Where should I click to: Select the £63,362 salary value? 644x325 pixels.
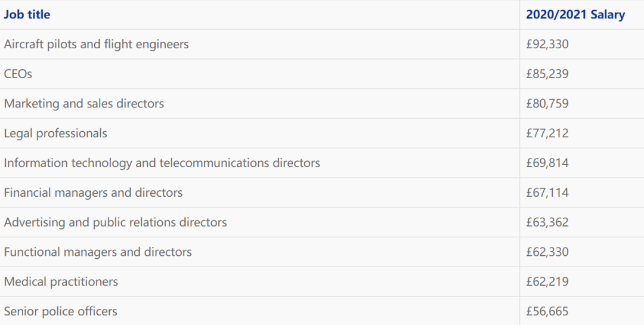click(547, 222)
